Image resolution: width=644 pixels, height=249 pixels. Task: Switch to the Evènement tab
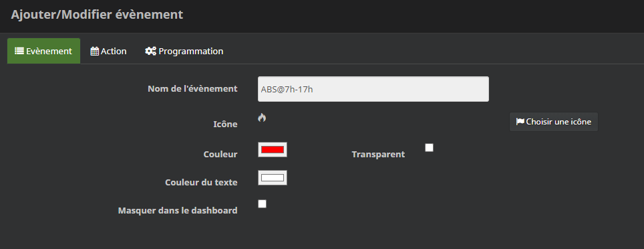43,51
